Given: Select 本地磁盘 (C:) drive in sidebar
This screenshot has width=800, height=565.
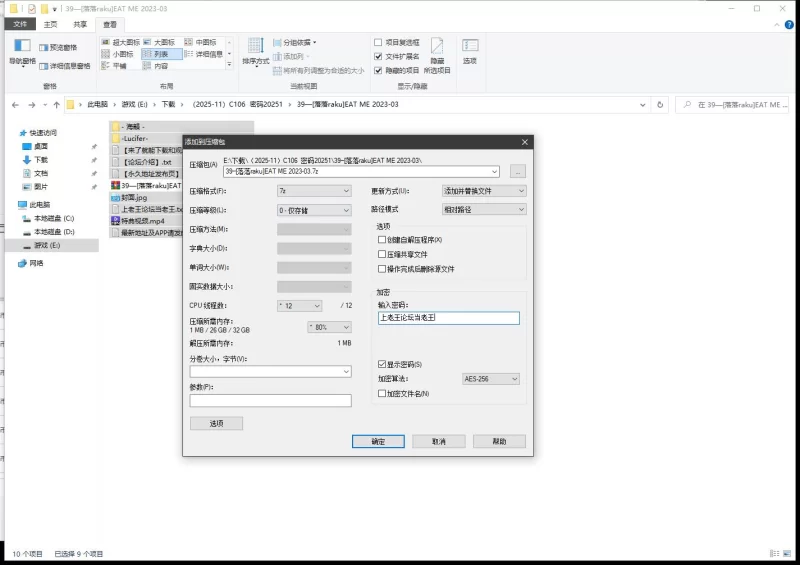Looking at the screenshot, I should (54, 218).
